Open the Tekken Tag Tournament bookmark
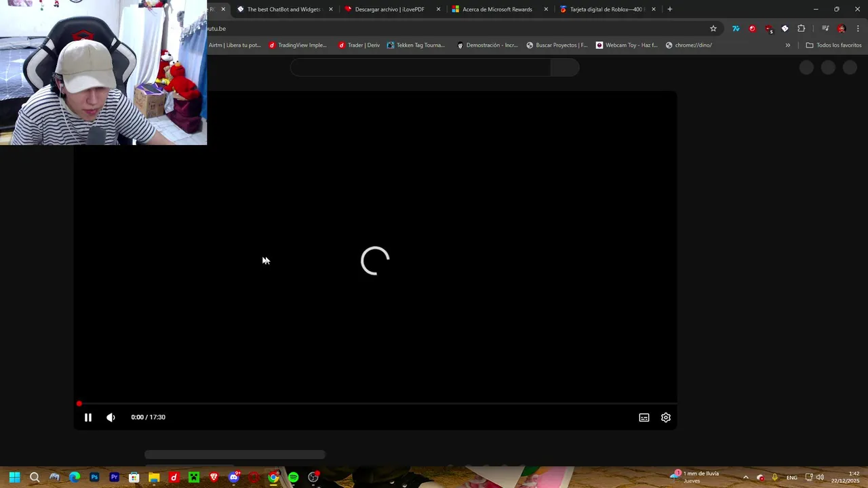 tap(416, 45)
